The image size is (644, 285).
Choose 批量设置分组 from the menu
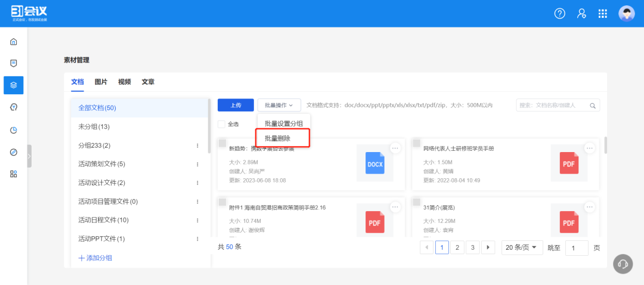284,123
